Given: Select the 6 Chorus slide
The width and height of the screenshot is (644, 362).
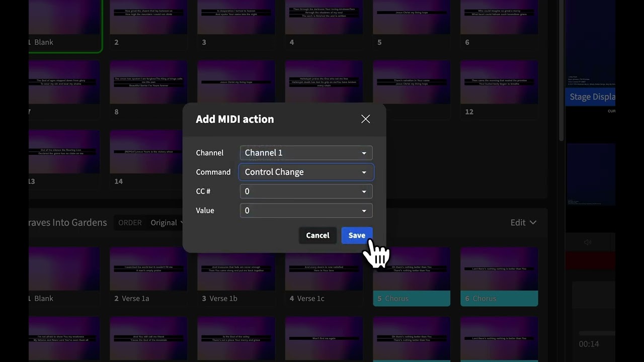Looking at the screenshot, I should 499,277.
